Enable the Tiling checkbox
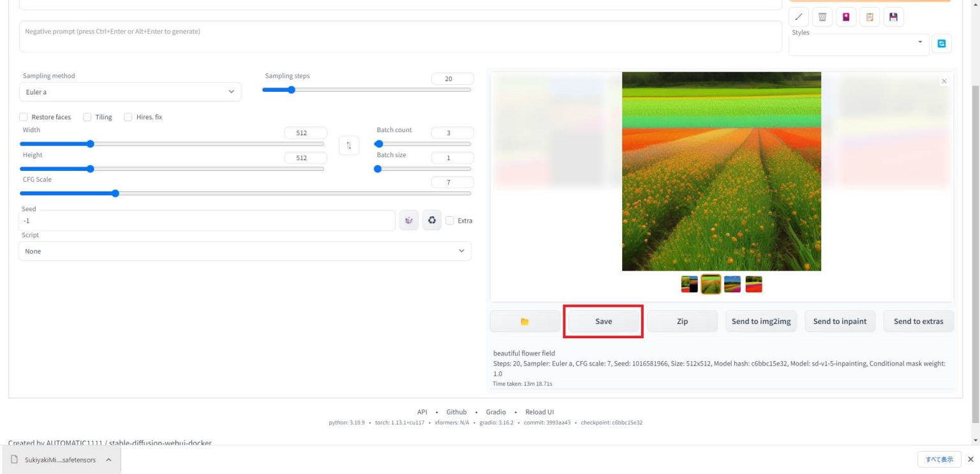The image size is (980, 474). click(87, 117)
